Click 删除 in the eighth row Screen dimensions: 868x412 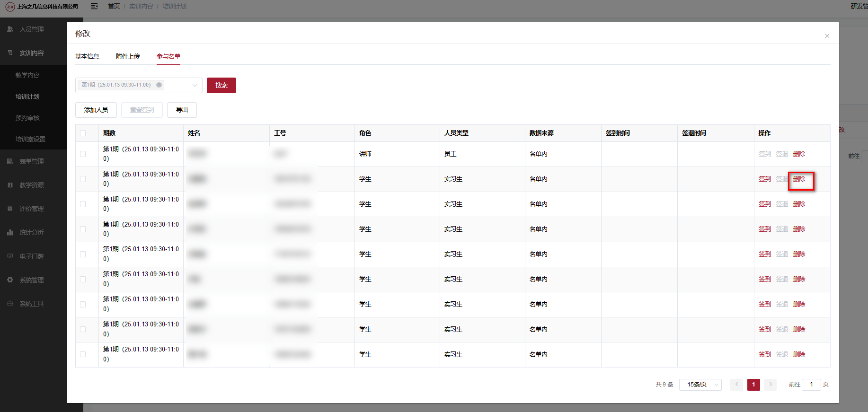click(799, 330)
